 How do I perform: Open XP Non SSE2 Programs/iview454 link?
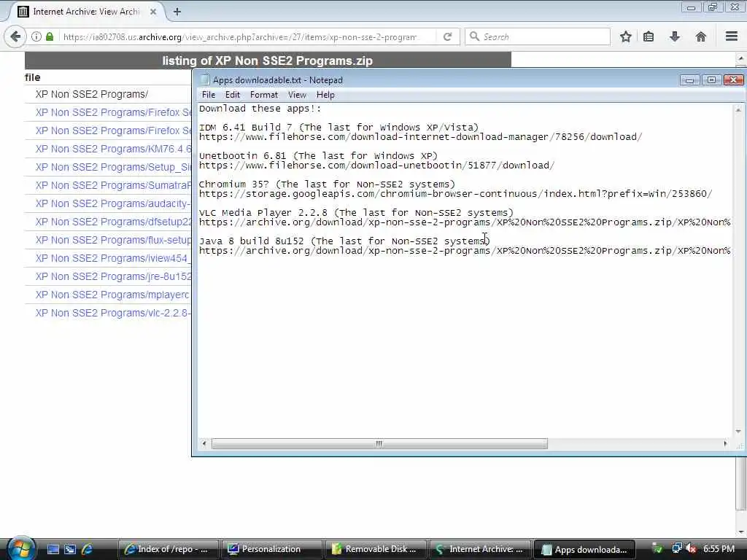coord(113,258)
